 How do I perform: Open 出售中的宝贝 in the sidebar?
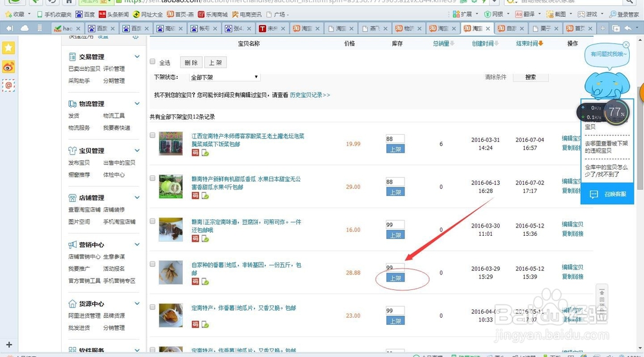click(119, 162)
